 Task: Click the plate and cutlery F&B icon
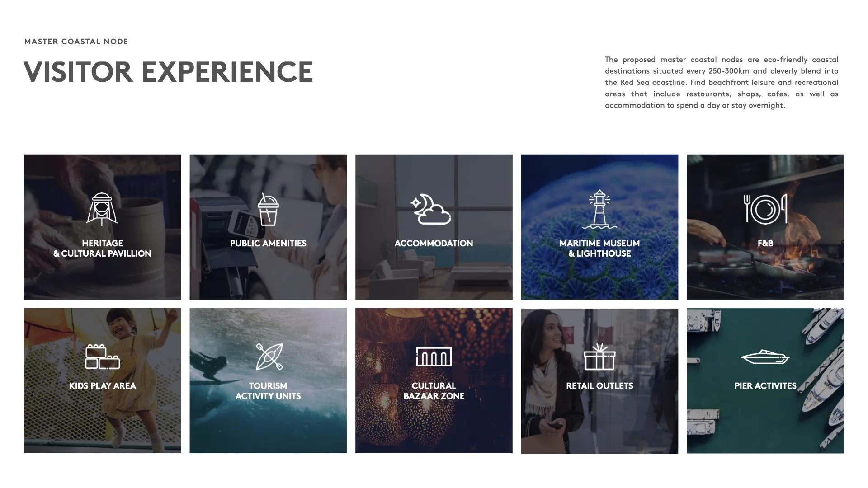click(x=765, y=209)
